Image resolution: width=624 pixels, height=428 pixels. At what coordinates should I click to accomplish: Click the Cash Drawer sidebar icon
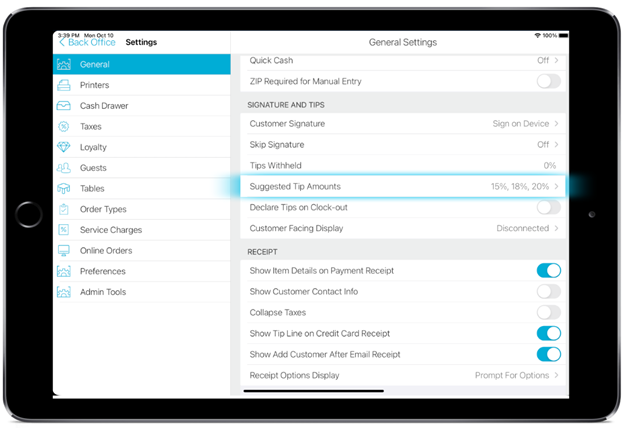(64, 106)
